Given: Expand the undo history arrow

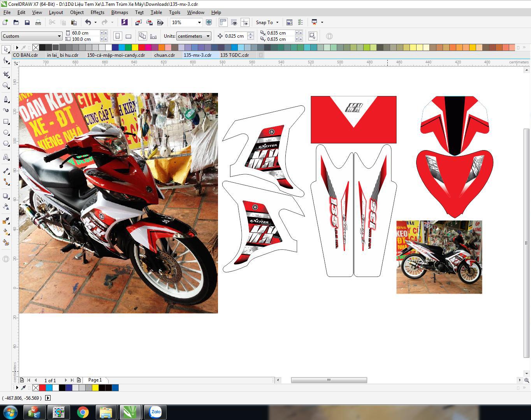Looking at the screenshot, I should tap(95, 23).
